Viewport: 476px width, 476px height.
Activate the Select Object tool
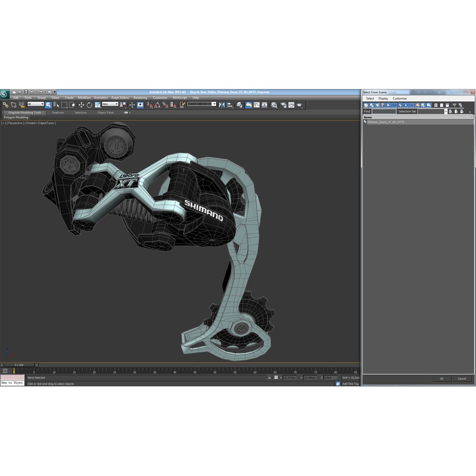point(48,105)
